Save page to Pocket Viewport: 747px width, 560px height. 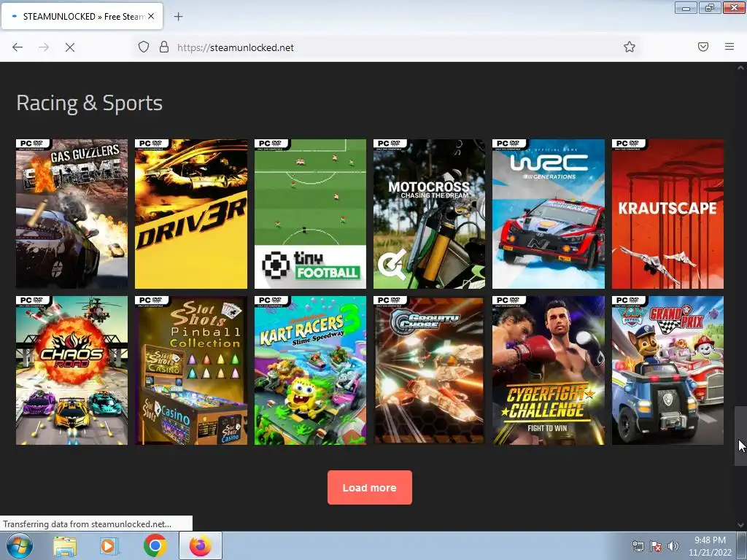point(703,47)
